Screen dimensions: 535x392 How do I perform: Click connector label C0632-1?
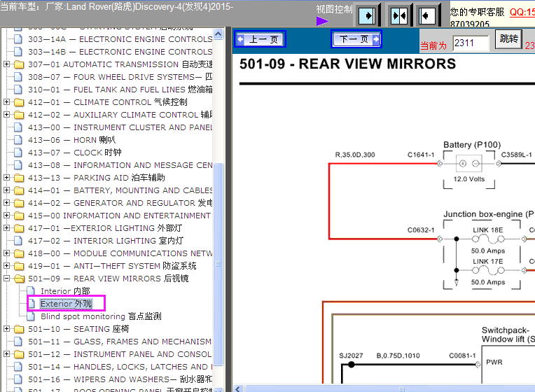[x=421, y=230]
